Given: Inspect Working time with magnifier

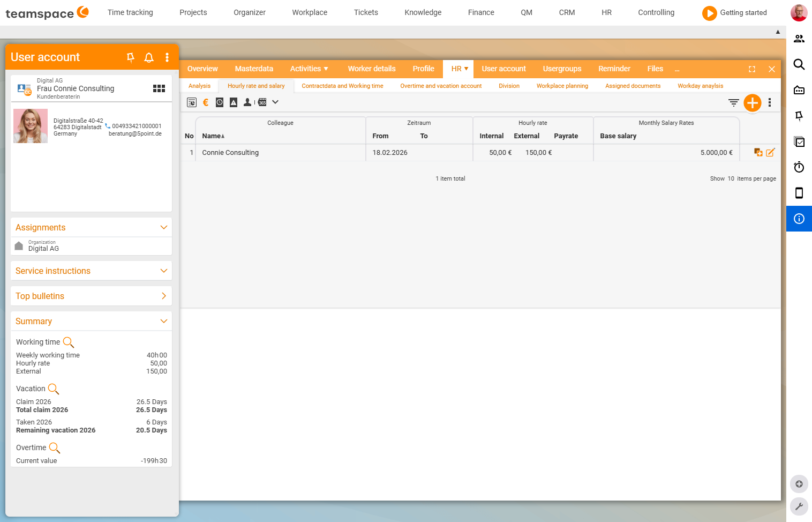Looking at the screenshot, I should (69, 342).
